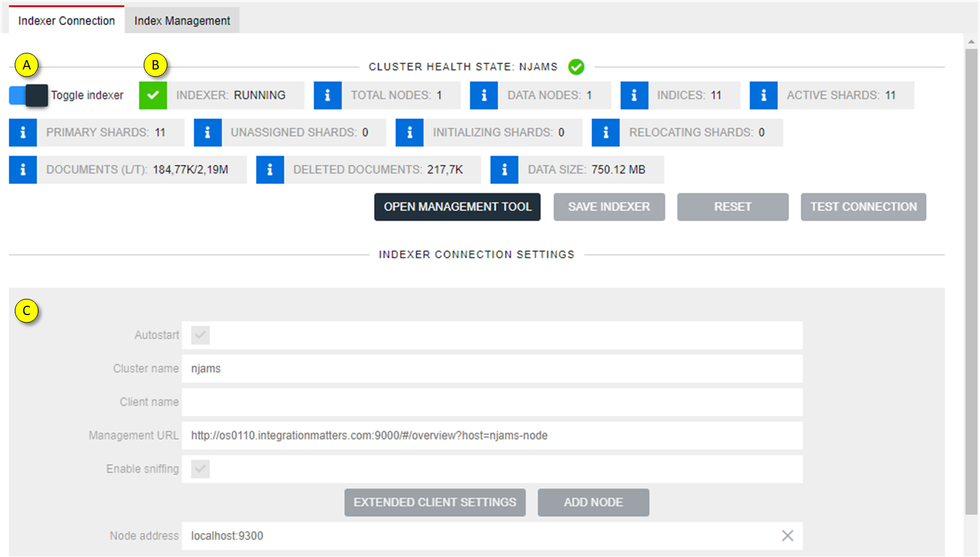Remove node address localhost:9300 with X icon
This screenshot has height=557, width=980.
(788, 536)
